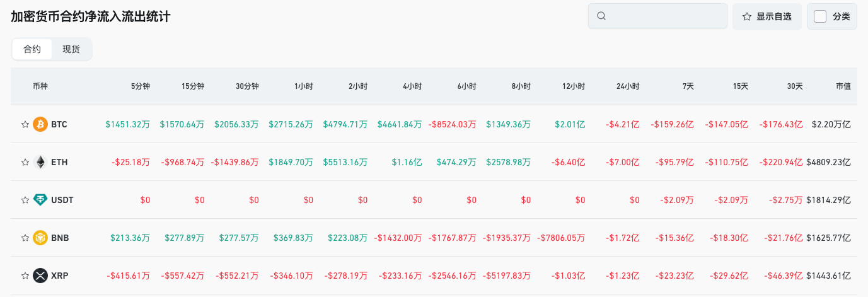The image size is (868, 297).
Task: Sort by the 5分钟 column header
Action: coord(140,86)
